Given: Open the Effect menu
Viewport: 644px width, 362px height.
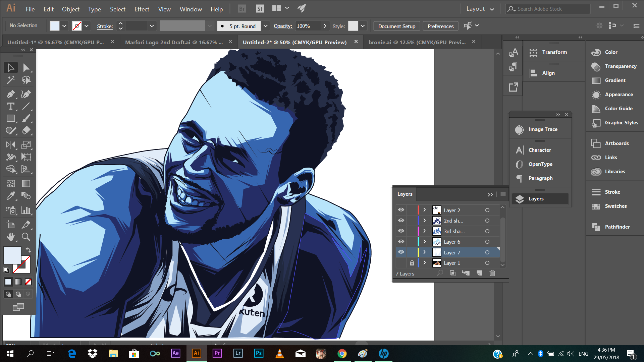Looking at the screenshot, I should click(x=142, y=9).
